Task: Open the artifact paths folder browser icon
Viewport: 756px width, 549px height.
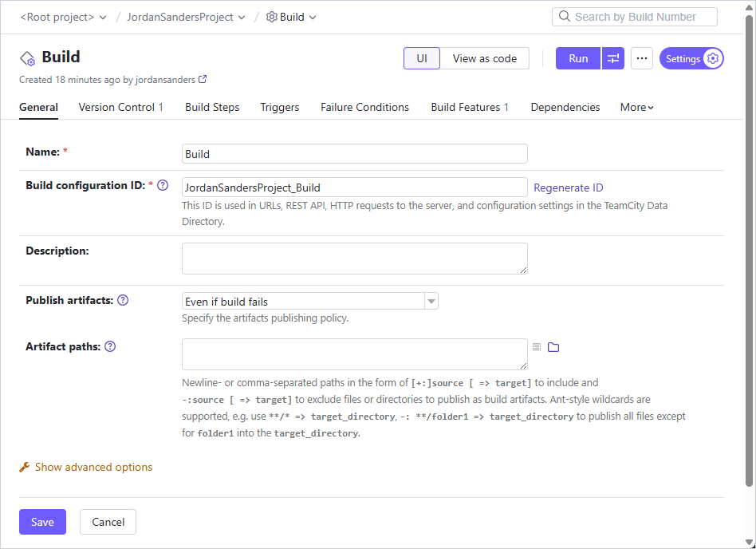Action: (x=553, y=347)
